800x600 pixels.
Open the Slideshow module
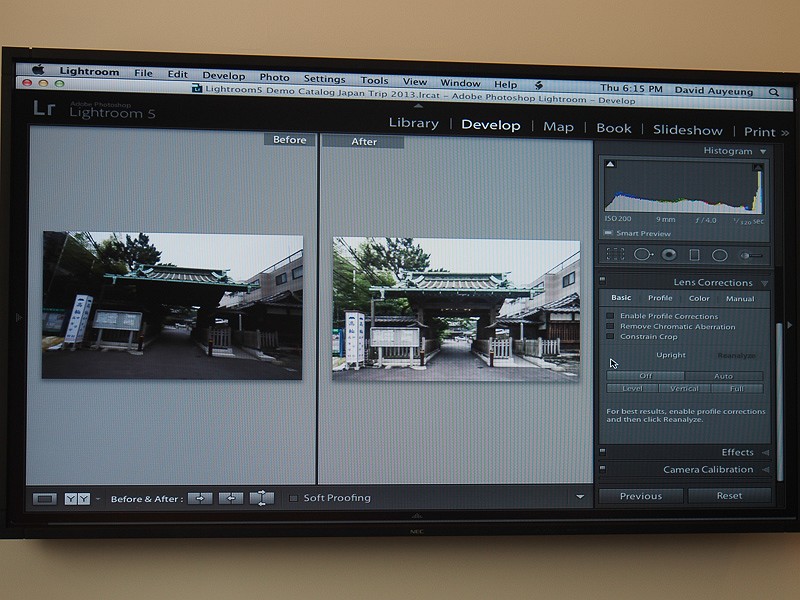[x=688, y=130]
